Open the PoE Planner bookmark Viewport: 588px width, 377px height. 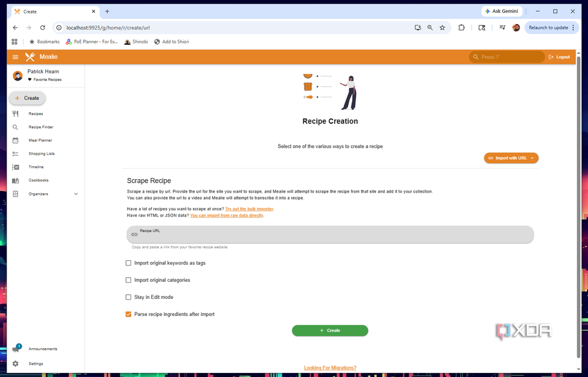tap(92, 42)
